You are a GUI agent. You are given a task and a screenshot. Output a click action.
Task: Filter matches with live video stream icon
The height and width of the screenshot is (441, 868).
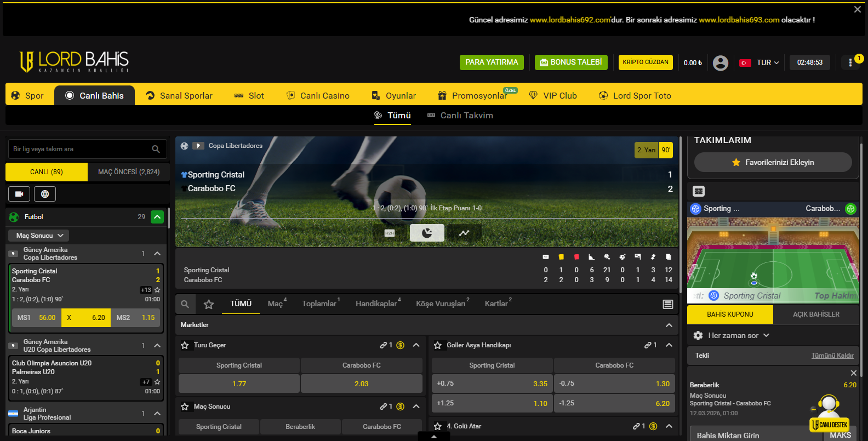pyautogui.click(x=19, y=194)
